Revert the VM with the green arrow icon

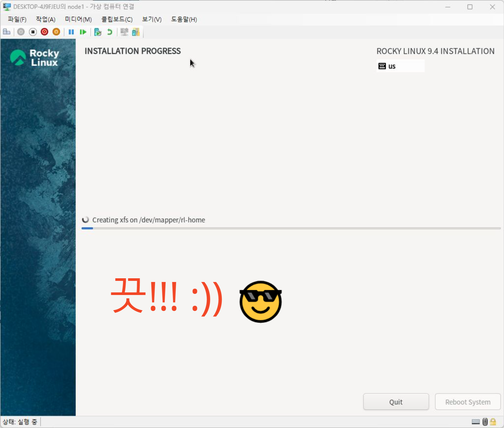(110, 32)
